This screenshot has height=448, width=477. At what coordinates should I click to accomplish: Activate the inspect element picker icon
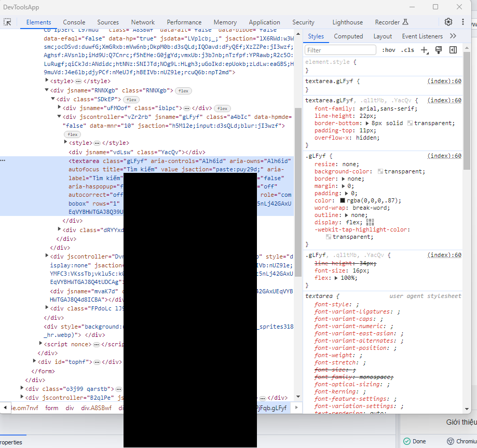tap(8, 22)
